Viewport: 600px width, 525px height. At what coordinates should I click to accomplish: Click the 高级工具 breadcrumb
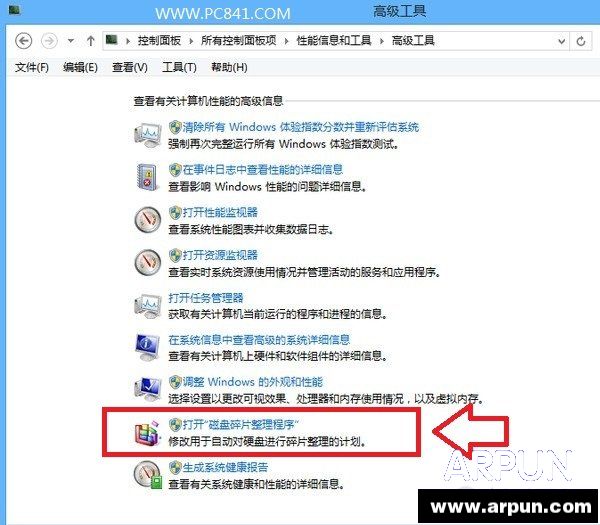click(x=413, y=40)
